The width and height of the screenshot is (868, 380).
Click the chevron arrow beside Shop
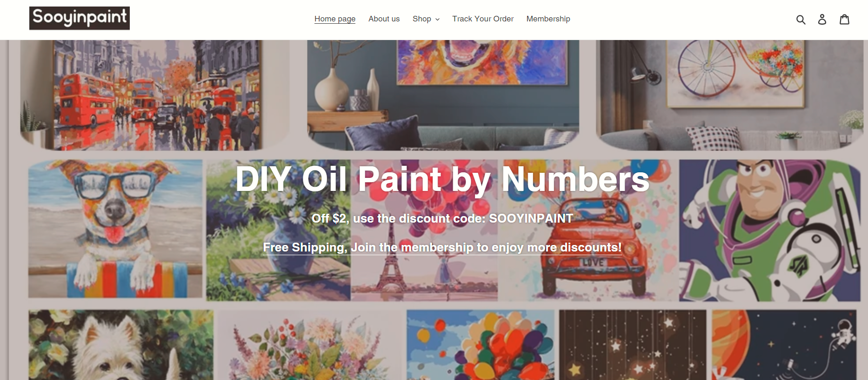click(437, 20)
